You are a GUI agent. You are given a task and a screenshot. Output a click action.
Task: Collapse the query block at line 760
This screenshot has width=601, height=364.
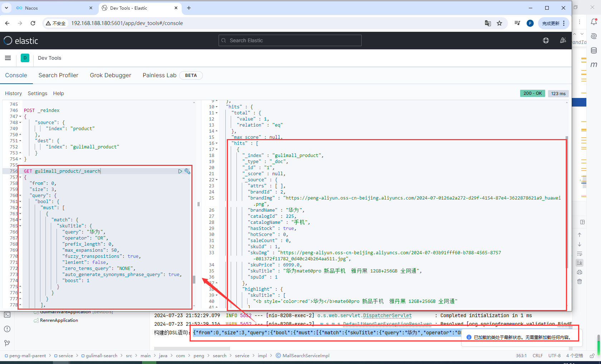coord(20,196)
